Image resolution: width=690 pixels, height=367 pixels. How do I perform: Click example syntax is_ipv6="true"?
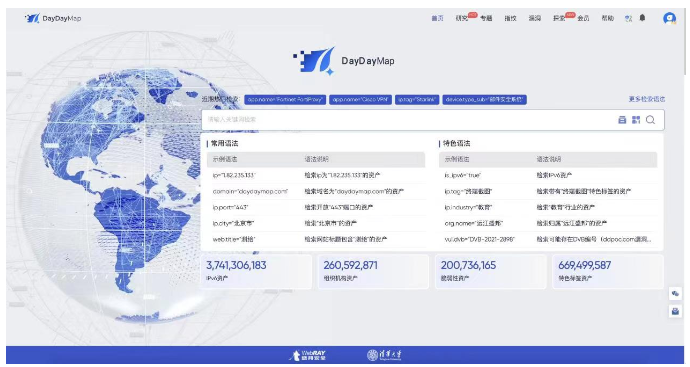(x=462, y=175)
